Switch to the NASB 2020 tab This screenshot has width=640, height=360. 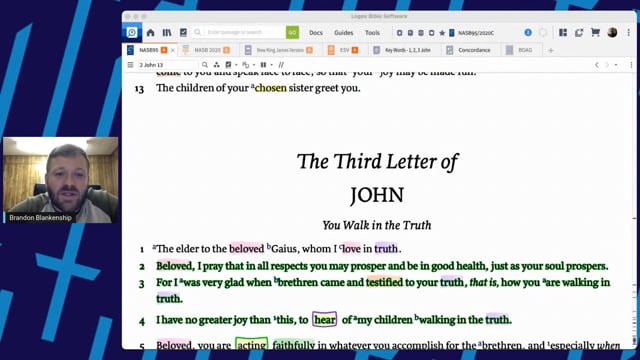[x=207, y=50]
